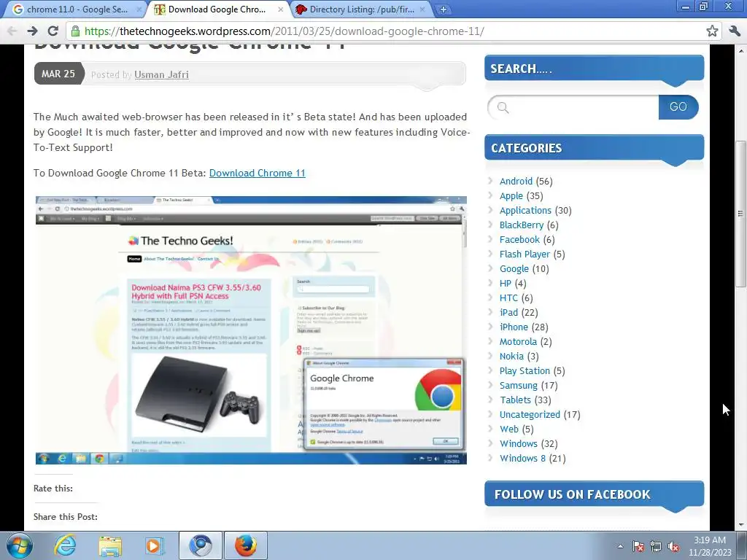Open the Windows (32) category

click(x=519, y=444)
